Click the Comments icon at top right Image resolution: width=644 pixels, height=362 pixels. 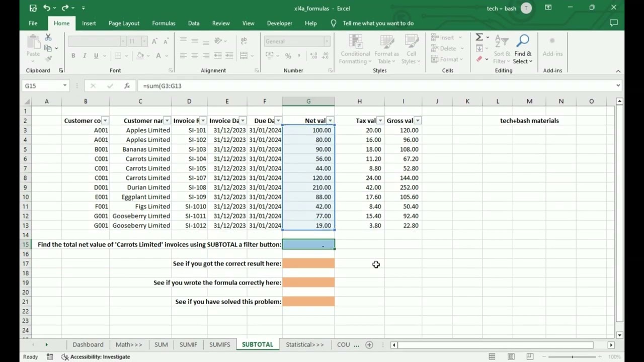[x=613, y=23]
